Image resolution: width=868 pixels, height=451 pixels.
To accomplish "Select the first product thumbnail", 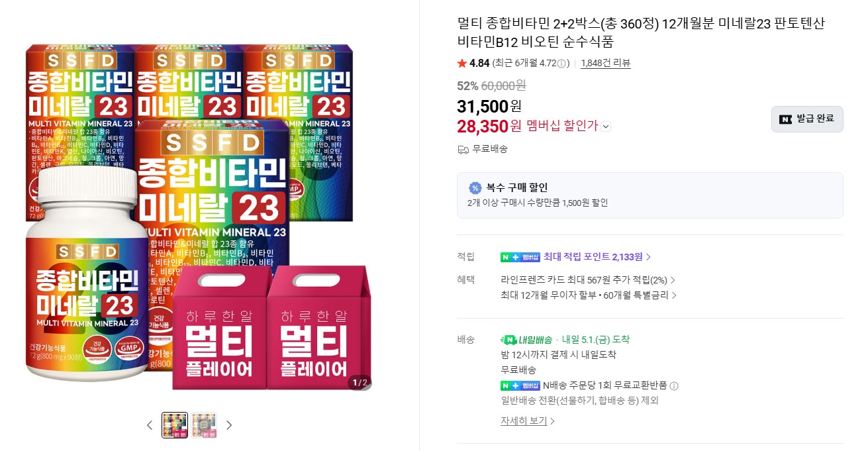I will click(175, 425).
